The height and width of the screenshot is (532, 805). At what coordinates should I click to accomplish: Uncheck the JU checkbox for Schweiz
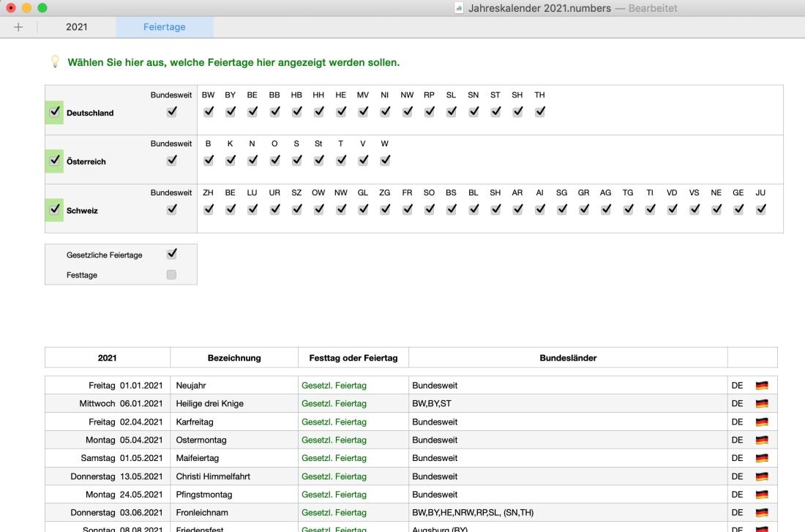tap(761, 210)
